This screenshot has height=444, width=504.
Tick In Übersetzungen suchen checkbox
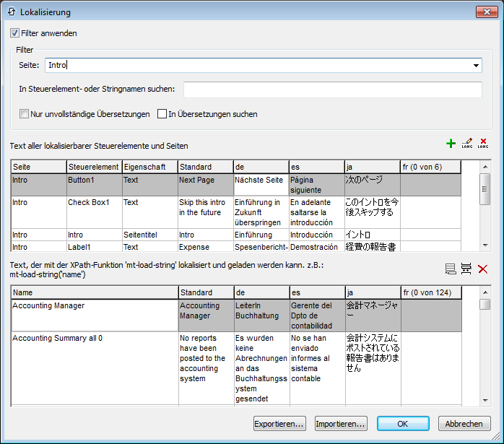click(x=162, y=114)
